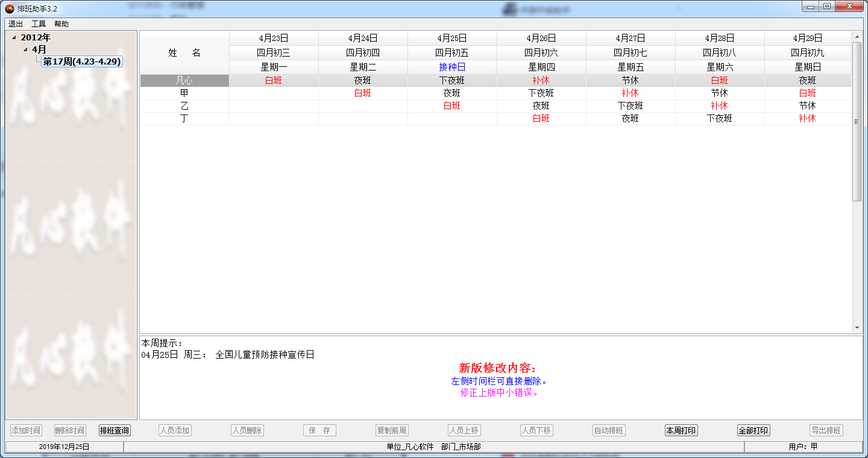Screen dimensions: 868x458
Task: Click the 人员添加 button
Action: pos(175,430)
